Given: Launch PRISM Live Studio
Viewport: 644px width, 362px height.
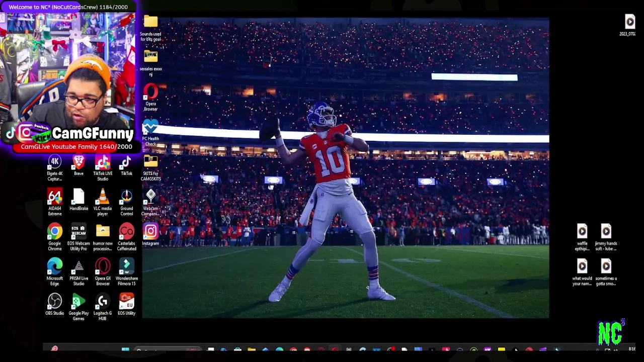Looking at the screenshot, I should tap(78, 273).
